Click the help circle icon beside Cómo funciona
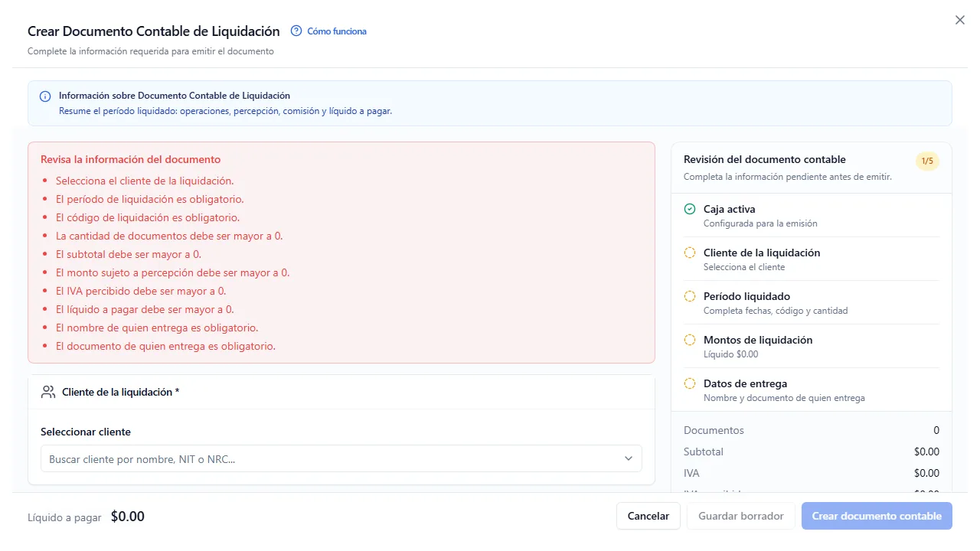Viewport: 980px width, 551px height. click(x=296, y=31)
